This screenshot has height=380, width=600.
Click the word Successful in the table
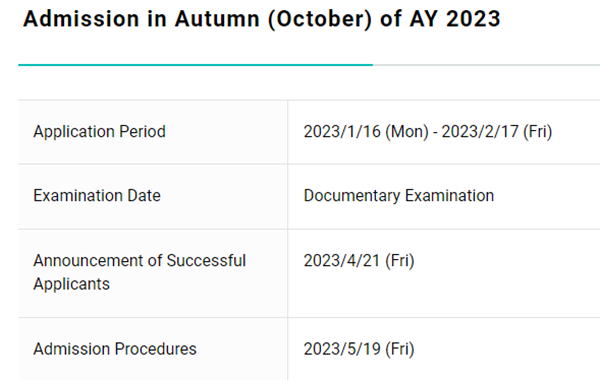[x=206, y=261]
